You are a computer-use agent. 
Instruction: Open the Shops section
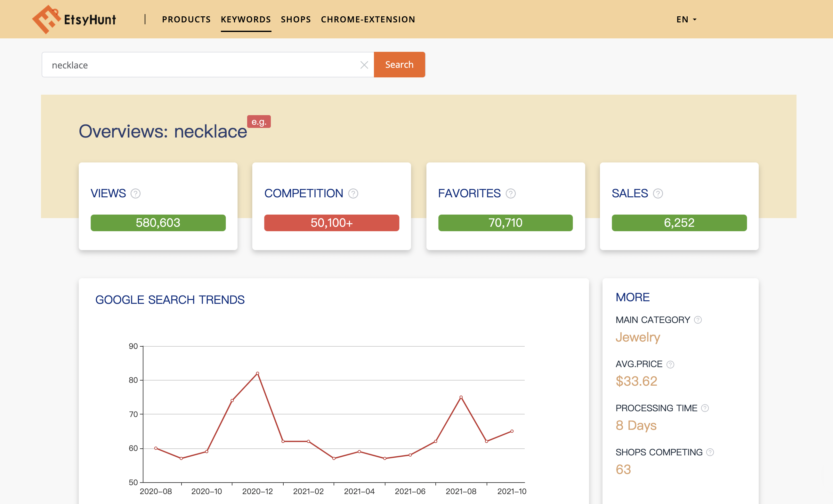pos(295,19)
